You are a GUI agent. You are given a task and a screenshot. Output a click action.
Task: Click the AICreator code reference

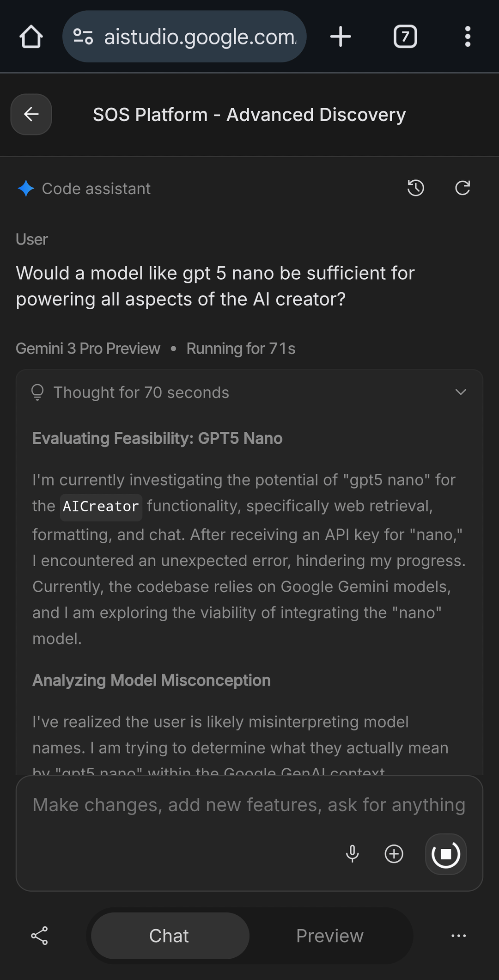click(101, 507)
